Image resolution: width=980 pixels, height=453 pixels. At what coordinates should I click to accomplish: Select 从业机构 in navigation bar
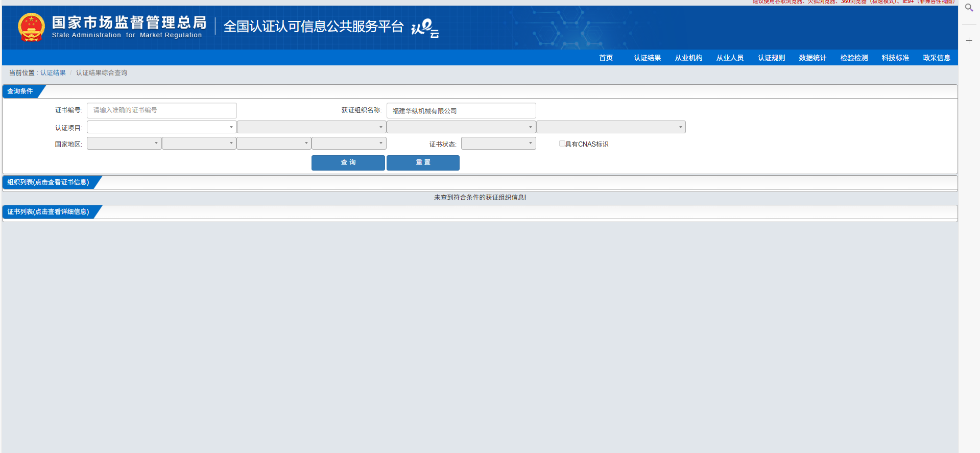688,58
